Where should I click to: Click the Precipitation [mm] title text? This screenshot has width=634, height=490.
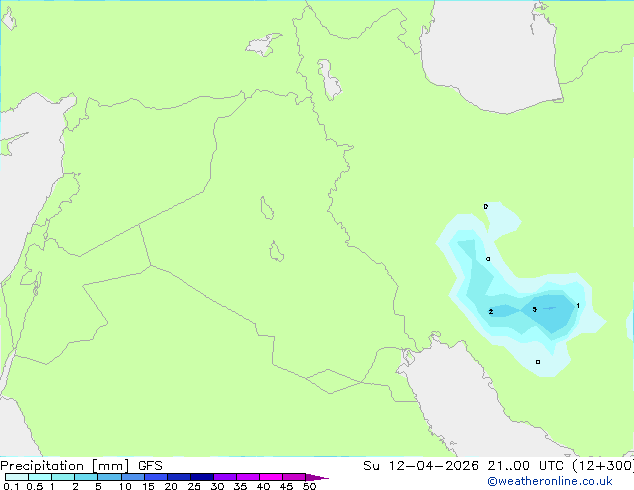65,466
